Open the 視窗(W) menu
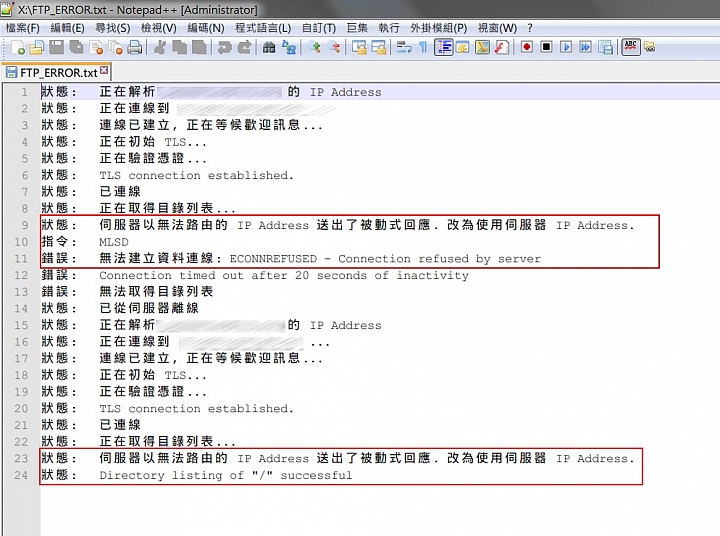Image resolution: width=720 pixels, height=536 pixels. coord(497,28)
